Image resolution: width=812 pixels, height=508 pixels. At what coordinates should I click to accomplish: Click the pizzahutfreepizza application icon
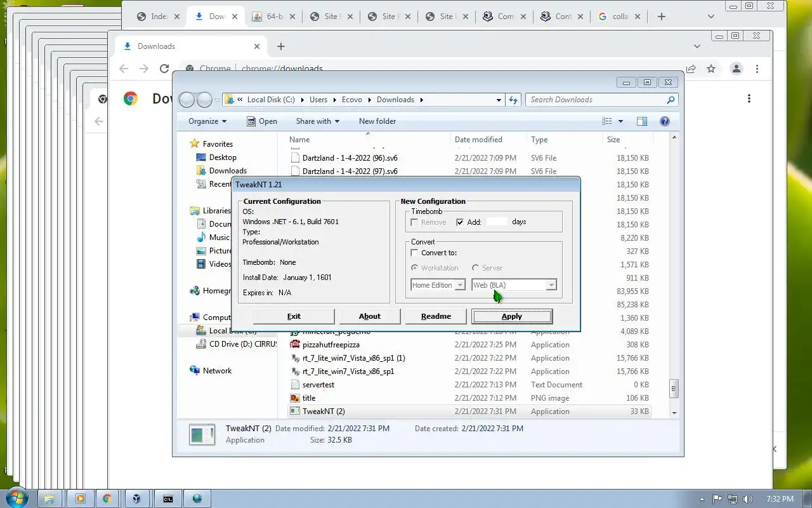[295, 345]
